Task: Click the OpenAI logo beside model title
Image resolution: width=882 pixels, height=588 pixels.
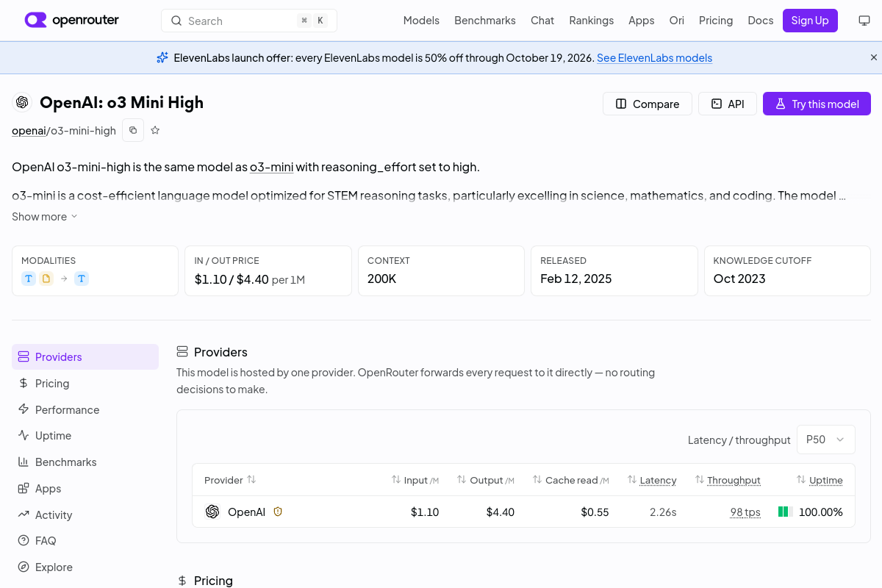Action: (22, 102)
